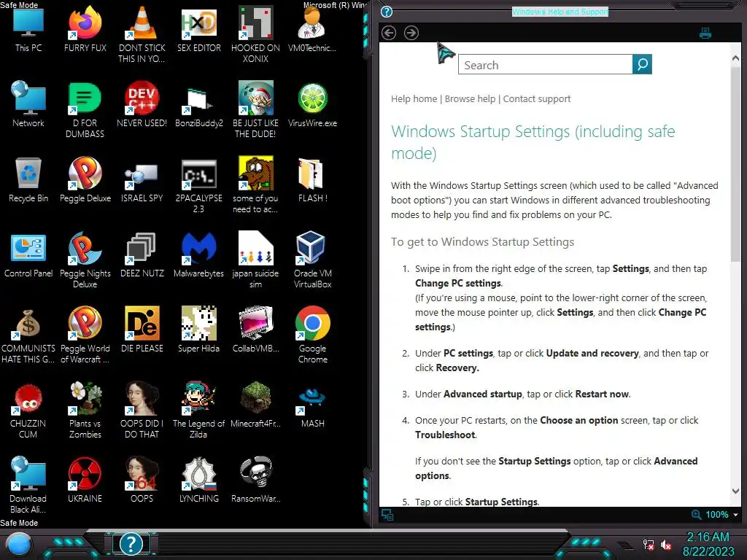The image size is (747, 560).
Task: Open the VirusWire.exe icon
Action: (x=312, y=104)
